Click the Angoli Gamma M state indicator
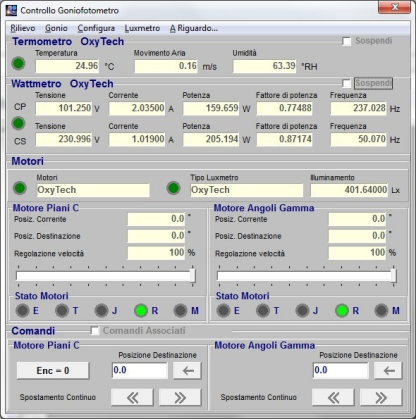Screen dimensions: 416x420 pos(381,311)
